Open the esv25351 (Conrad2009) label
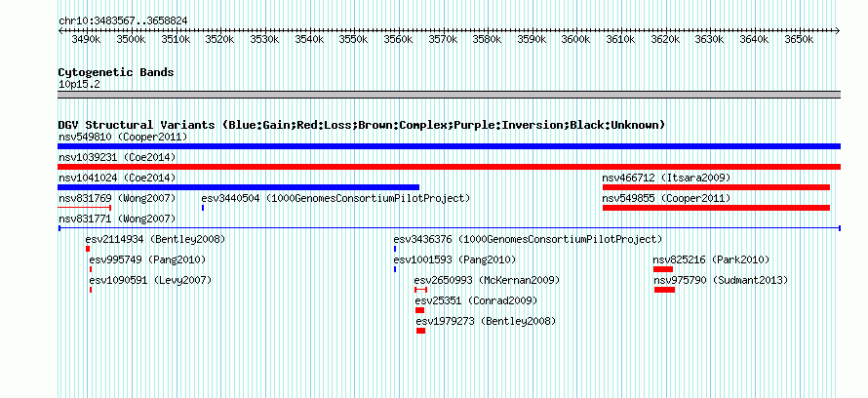868x398 pixels. point(477,300)
